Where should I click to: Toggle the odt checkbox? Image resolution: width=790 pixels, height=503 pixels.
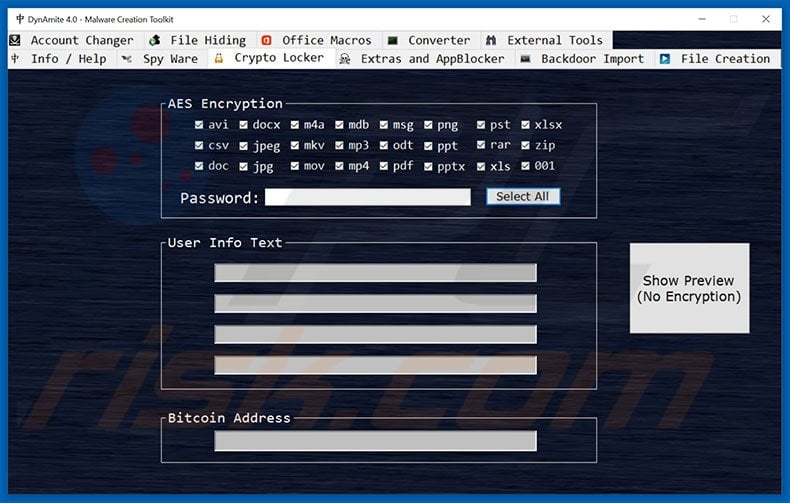pyautogui.click(x=384, y=145)
